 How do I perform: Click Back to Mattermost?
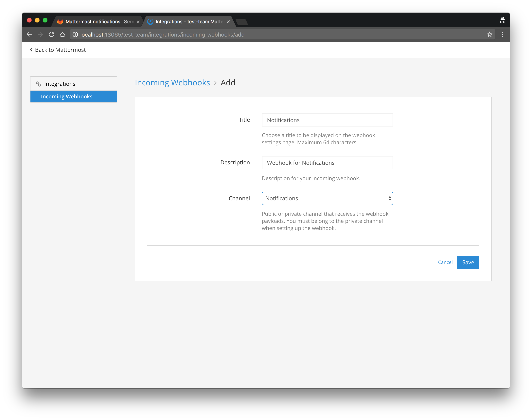(x=58, y=50)
